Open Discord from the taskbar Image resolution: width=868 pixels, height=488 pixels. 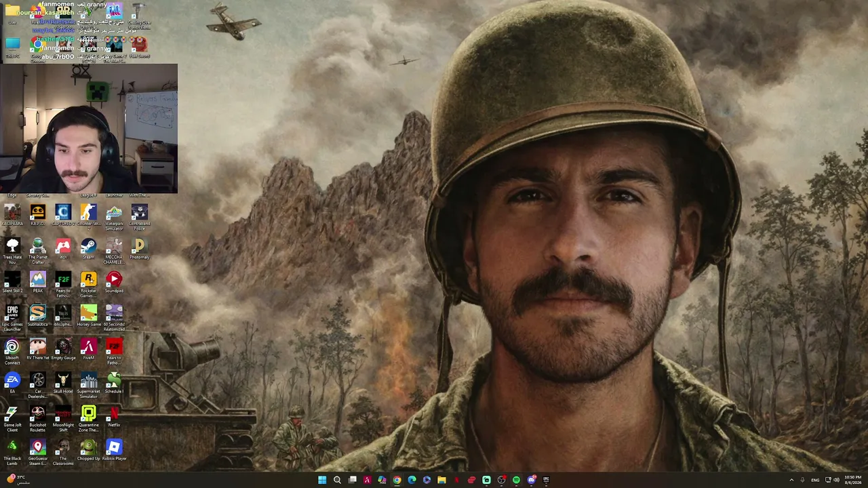(531, 480)
